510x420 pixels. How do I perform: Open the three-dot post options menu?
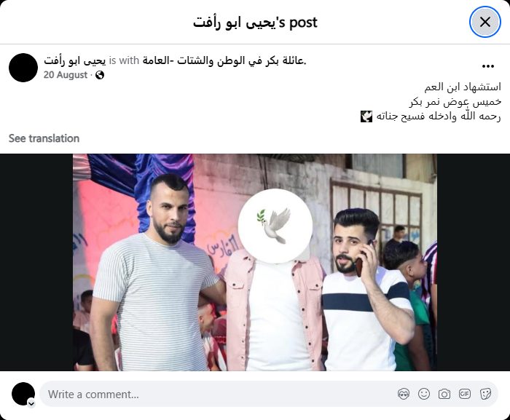click(x=488, y=66)
